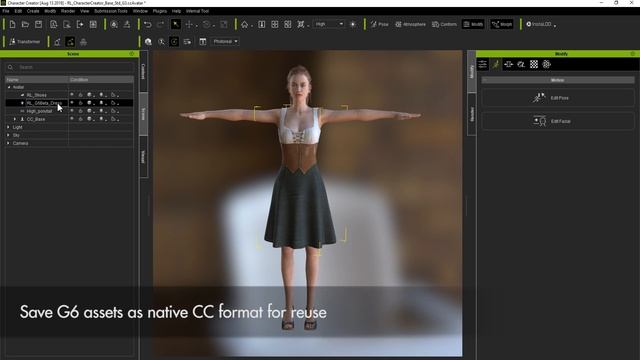Click the Pose toolbar button
The image size is (640, 360).
(380, 24)
